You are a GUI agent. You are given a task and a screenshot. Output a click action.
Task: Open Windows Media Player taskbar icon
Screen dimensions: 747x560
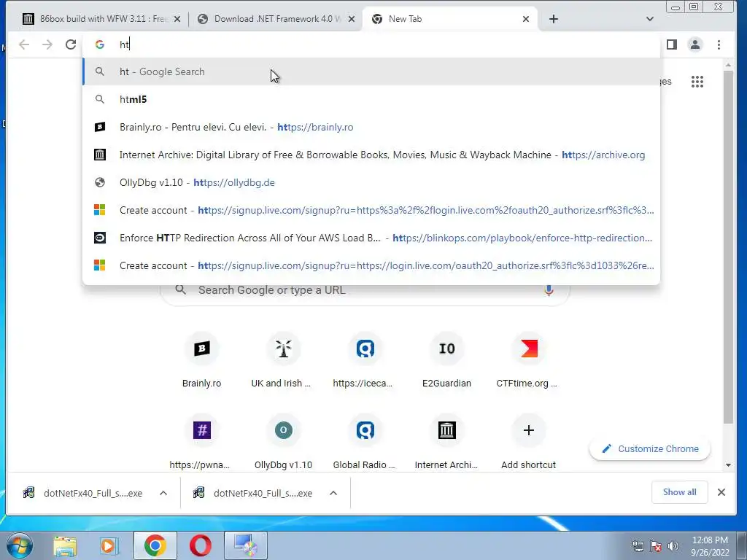(x=109, y=545)
